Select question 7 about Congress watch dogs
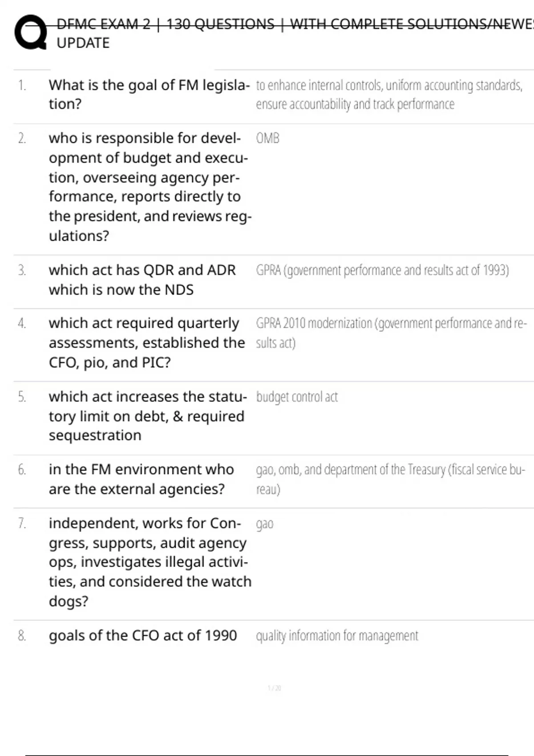The width and height of the screenshot is (534, 756). [150, 562]
